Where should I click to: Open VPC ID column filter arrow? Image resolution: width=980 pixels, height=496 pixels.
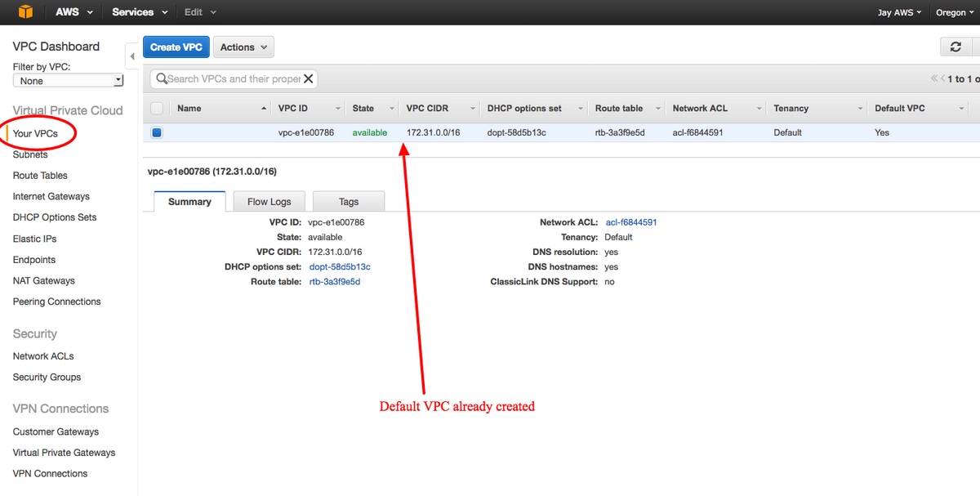click(x=338, y=109)
